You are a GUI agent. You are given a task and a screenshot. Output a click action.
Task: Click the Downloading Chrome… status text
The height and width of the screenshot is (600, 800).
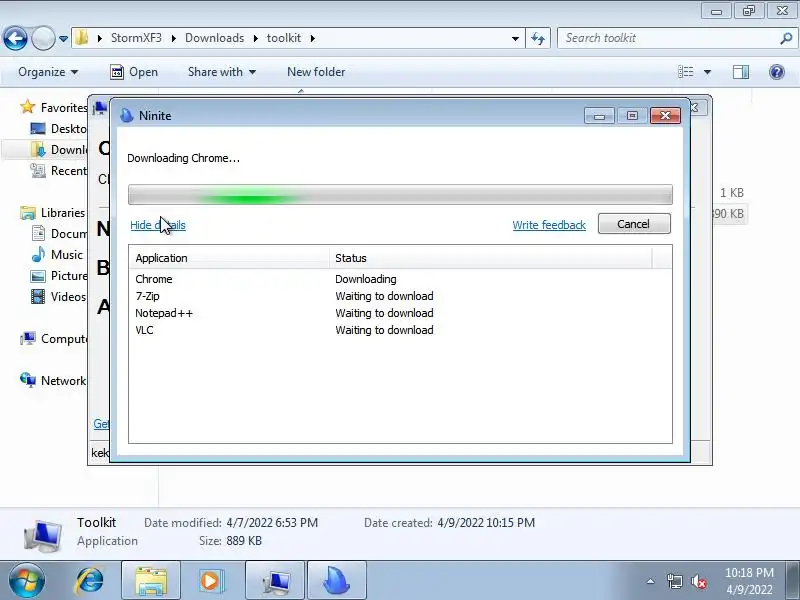(183, 158)
